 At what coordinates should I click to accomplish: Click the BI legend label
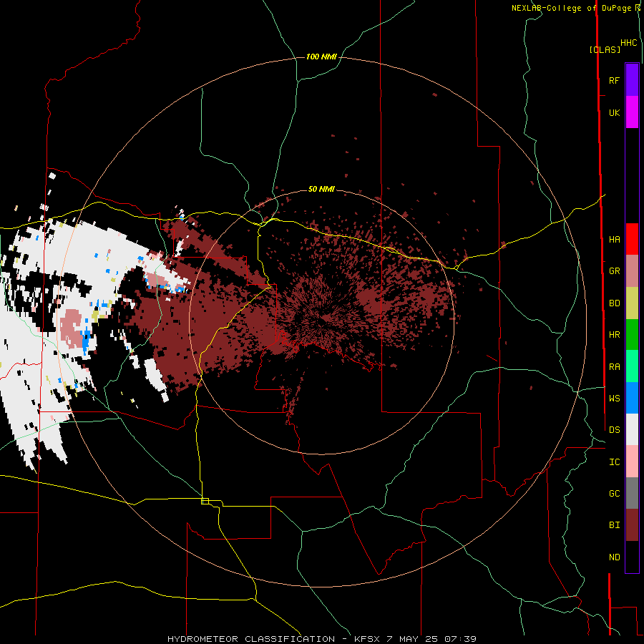(614, 525)
